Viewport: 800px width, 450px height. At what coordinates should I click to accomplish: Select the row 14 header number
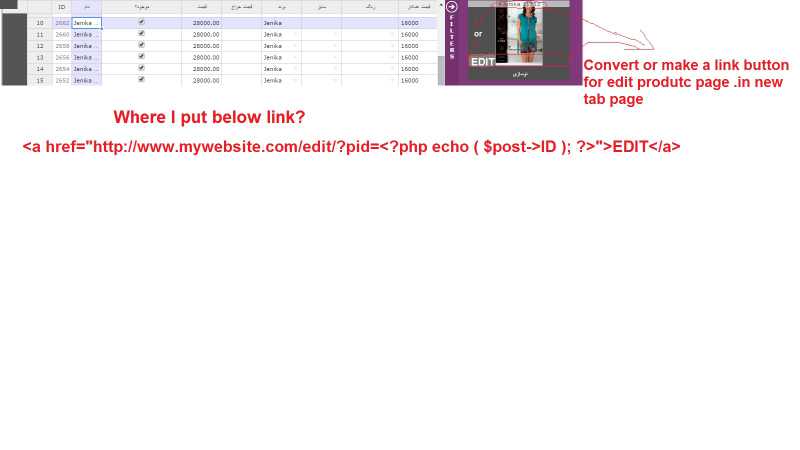tap(40, 69)
